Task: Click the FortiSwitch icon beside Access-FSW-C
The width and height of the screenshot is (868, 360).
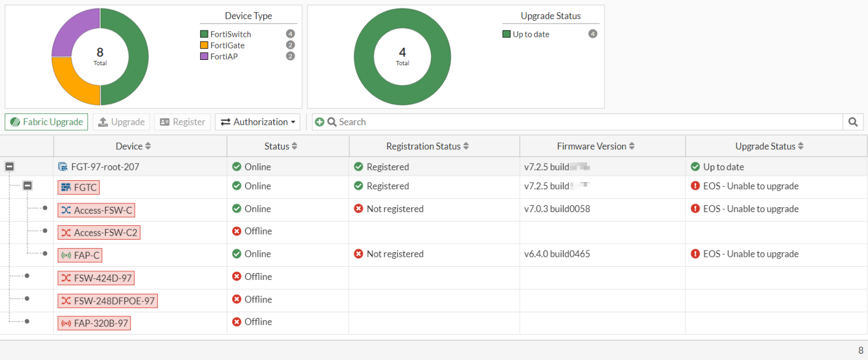Action: coord(66,210)
